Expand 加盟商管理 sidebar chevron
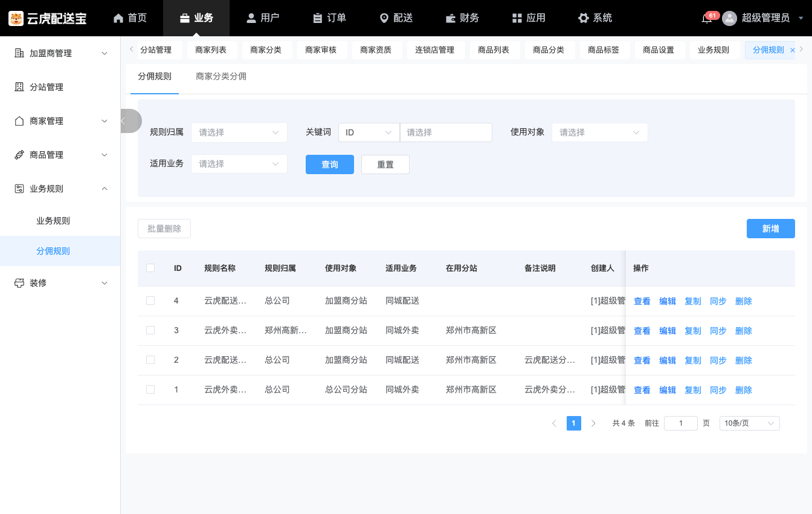 (105, 53)
